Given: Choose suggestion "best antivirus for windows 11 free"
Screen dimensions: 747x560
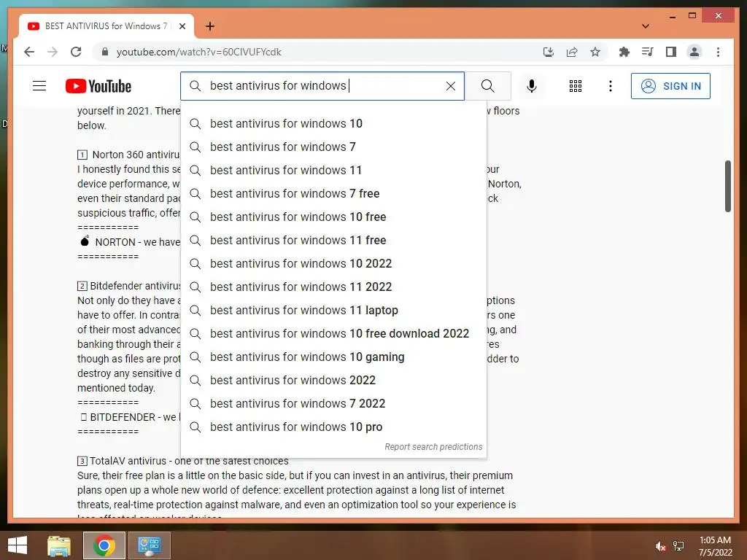Looking at the screenshot, I should tap(333, 241).
